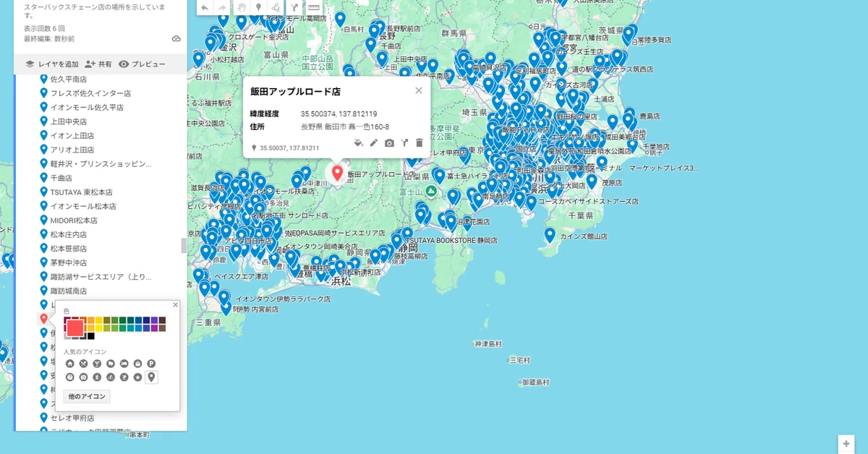
Task: Click the 飯田アップルロード店 info window title
Action: pyautogui.click(x=295, y=92)
